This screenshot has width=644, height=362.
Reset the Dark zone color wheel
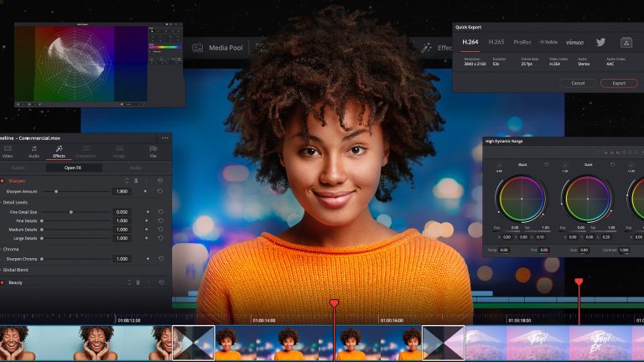coord(612,164)
